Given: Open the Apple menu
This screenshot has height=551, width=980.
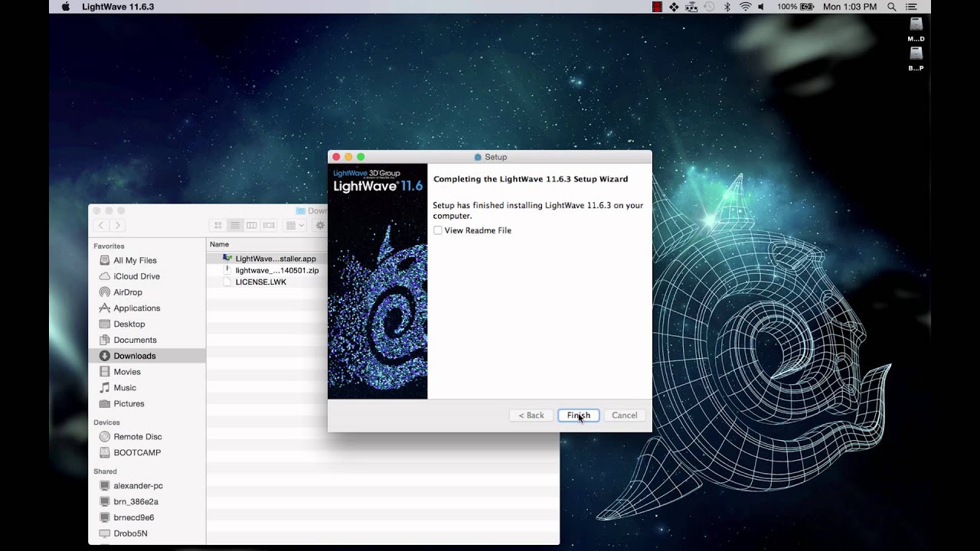Looking at the screenshot, I should 65,7.
